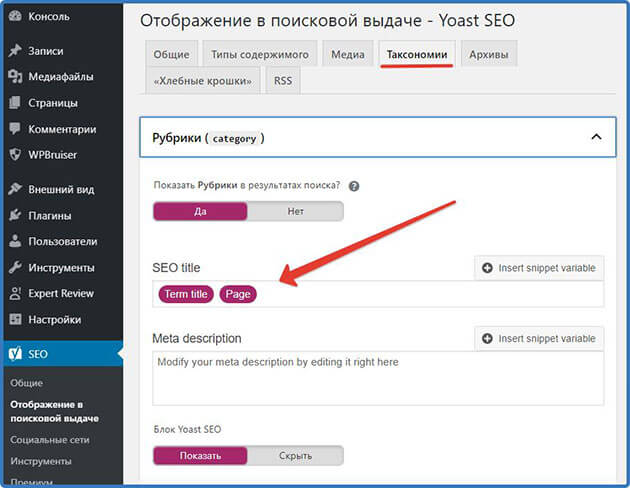Click plus icon beside SEO title snippet variable

pyautogui.click(x=487, y=268)
